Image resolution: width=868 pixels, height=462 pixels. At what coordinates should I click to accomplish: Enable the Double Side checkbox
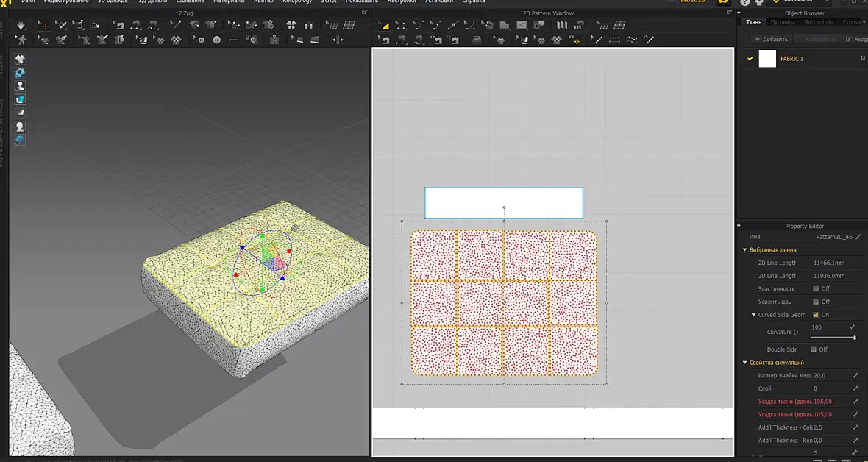[x=813, y=349]
